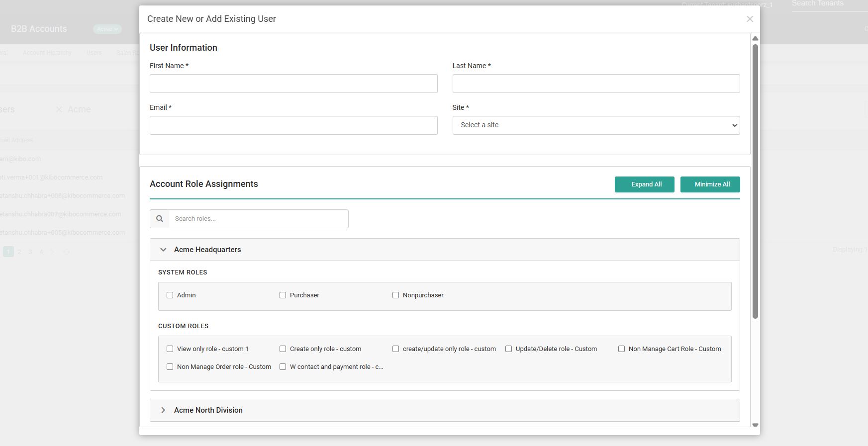Image resolution: width=868 pixels, height=446 pixels.
Task: Click into the Email field
Action: pos(293,125)
